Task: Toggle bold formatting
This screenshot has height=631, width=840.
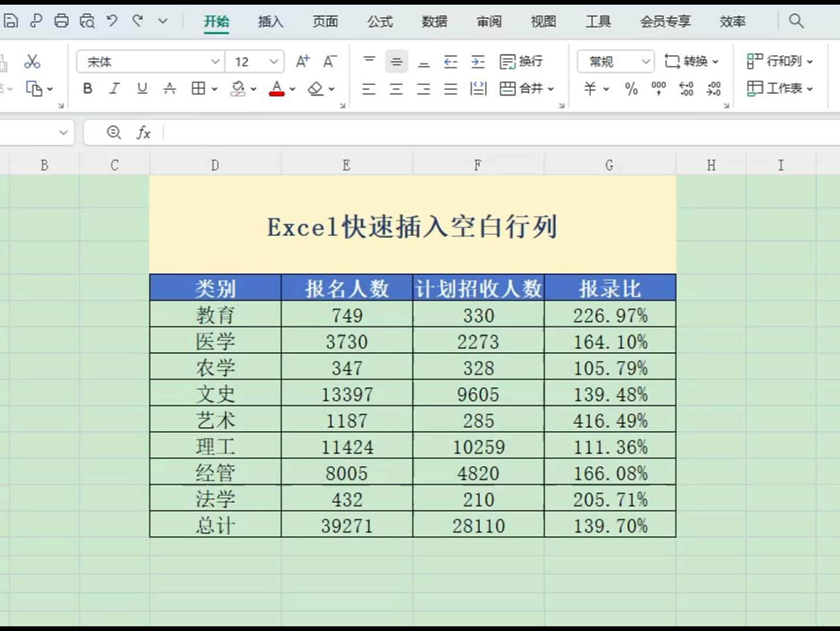Action: [x=87, y=88]
